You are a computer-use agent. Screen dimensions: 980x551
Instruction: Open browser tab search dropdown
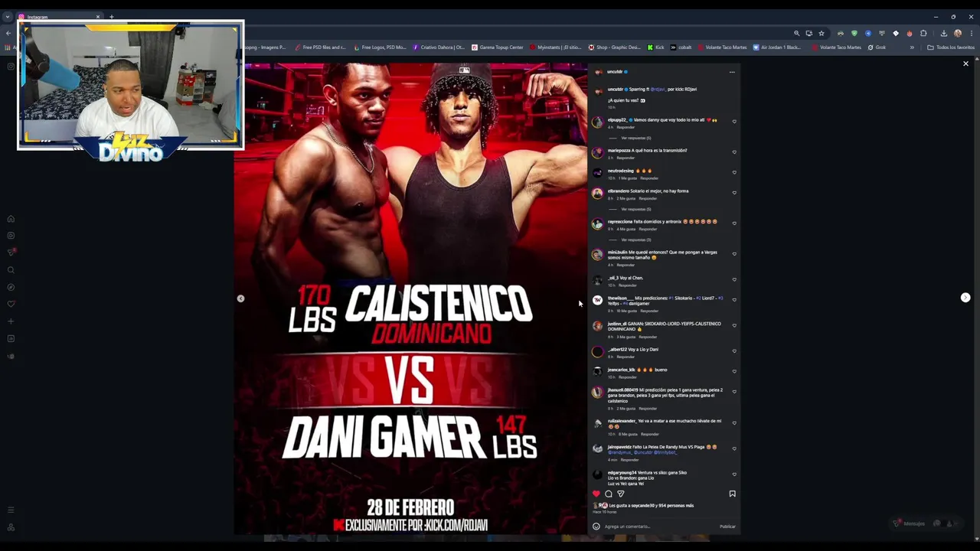(8, 17)
